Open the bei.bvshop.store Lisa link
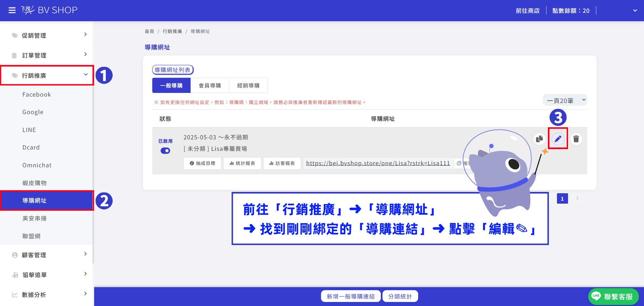 [378, 163]
